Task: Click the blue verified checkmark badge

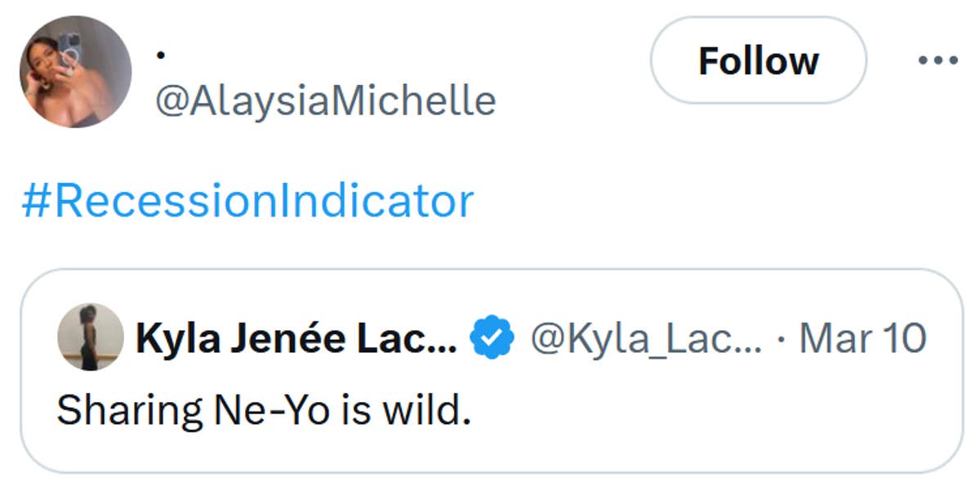Action: point(492,338)
